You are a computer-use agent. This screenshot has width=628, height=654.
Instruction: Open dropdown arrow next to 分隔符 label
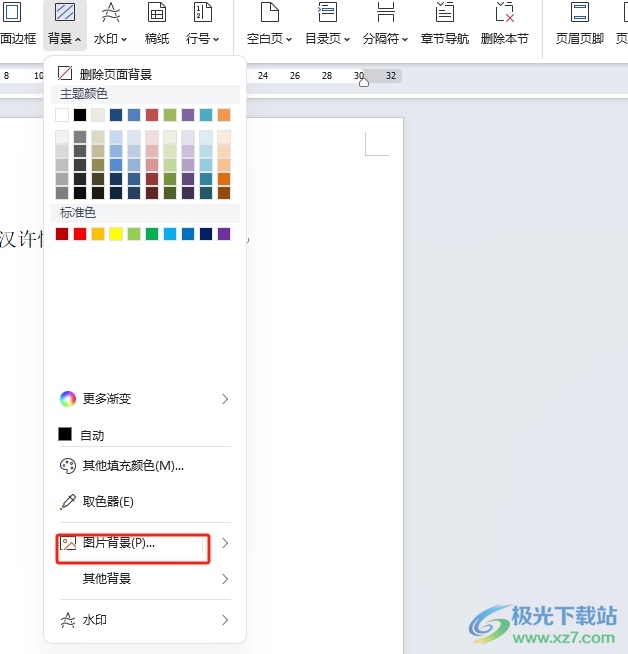point(405,40)
